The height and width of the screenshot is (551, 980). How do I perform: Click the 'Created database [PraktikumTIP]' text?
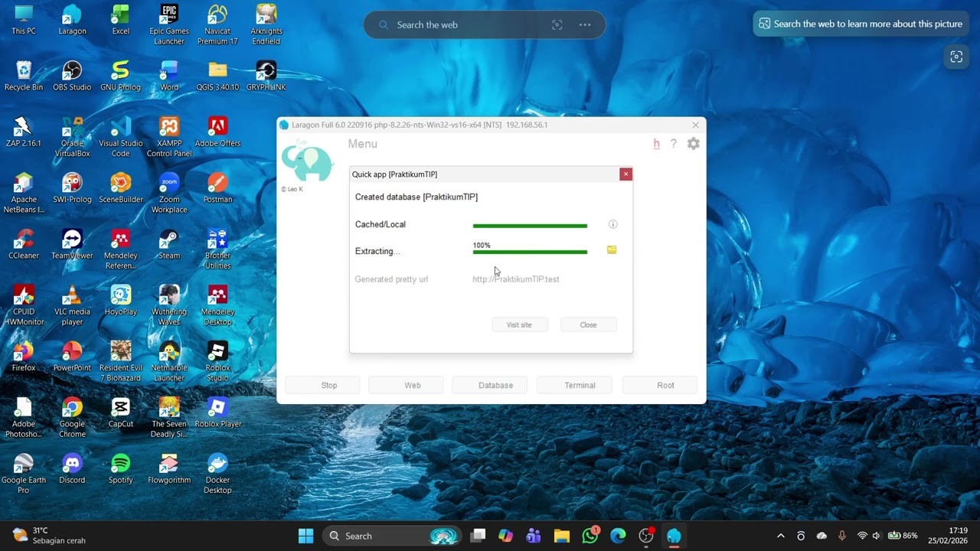pyautogui.click(x=416, y=197)
